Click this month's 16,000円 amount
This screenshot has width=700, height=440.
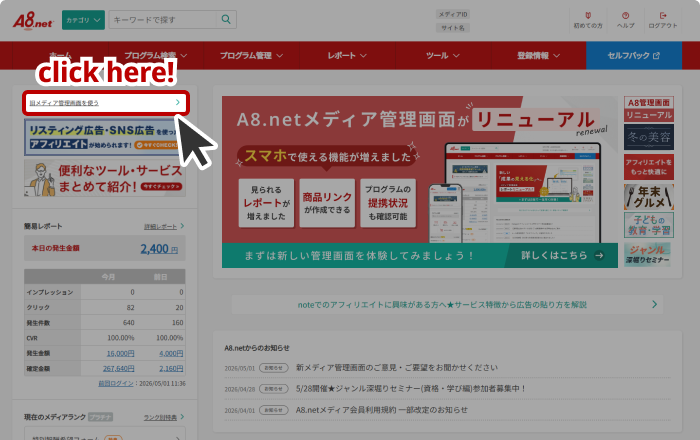pyautogui.click(x=120, y=353)
